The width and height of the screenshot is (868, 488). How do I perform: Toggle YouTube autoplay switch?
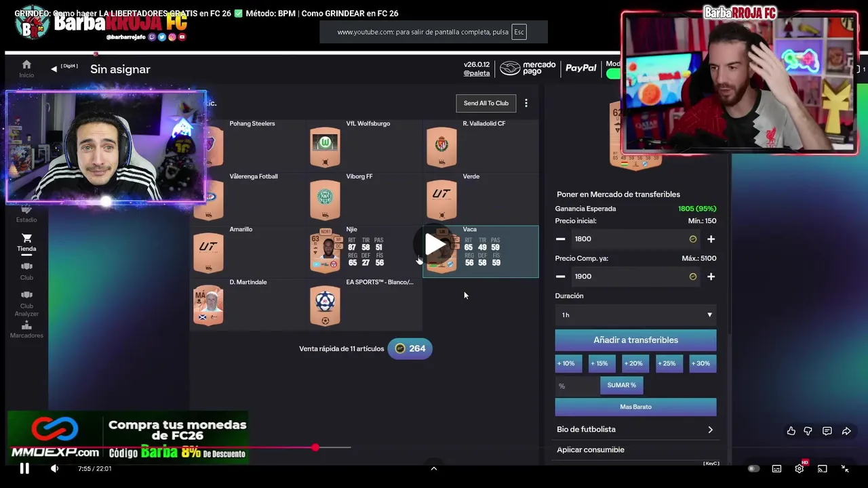(x=753, y=468)
